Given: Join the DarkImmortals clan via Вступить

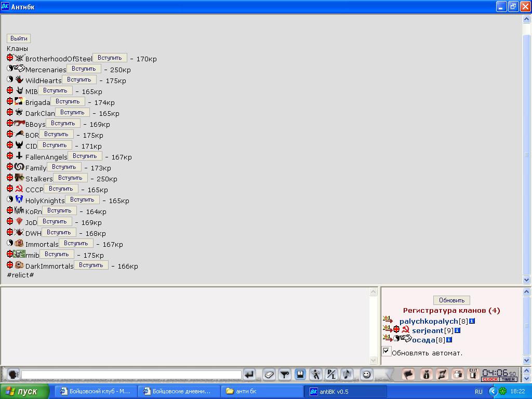Looking at the screenshot, I should (91, 265).
